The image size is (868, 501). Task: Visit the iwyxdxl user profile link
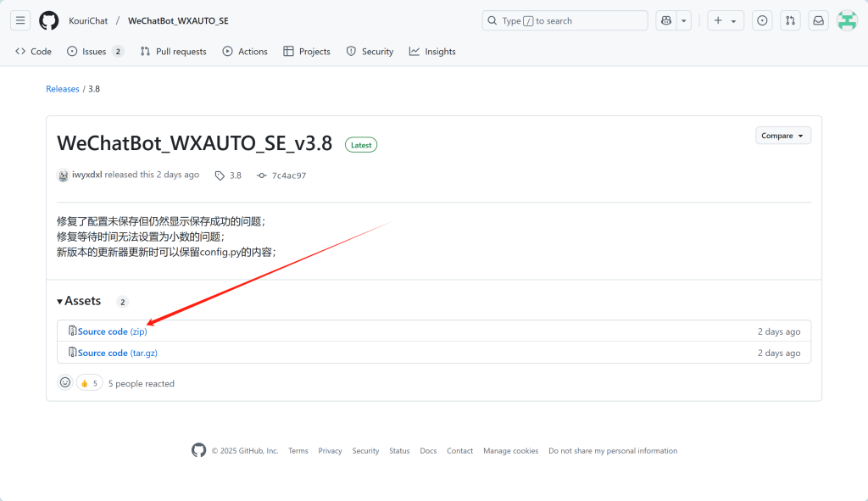87,175
